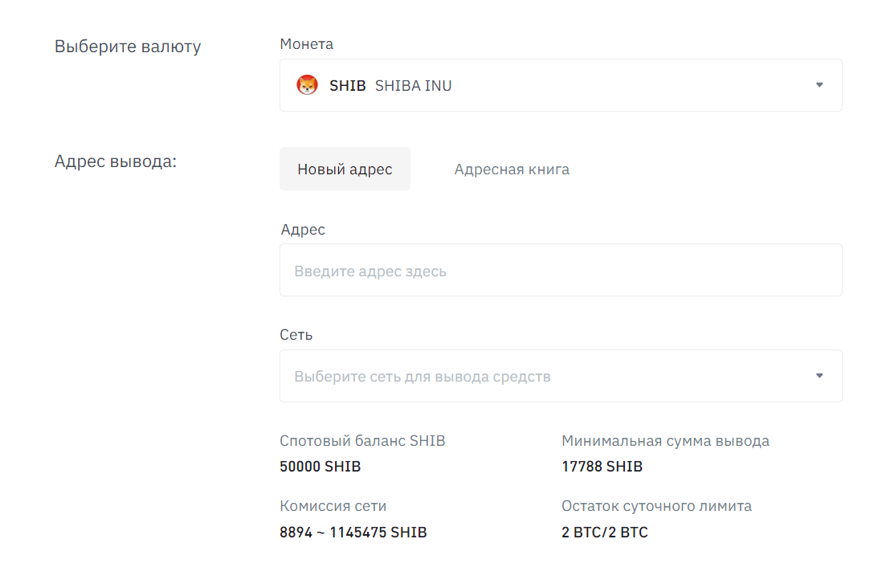
Task: Click the 50000 SHIB spot balance value
Action: click(321, 467)
